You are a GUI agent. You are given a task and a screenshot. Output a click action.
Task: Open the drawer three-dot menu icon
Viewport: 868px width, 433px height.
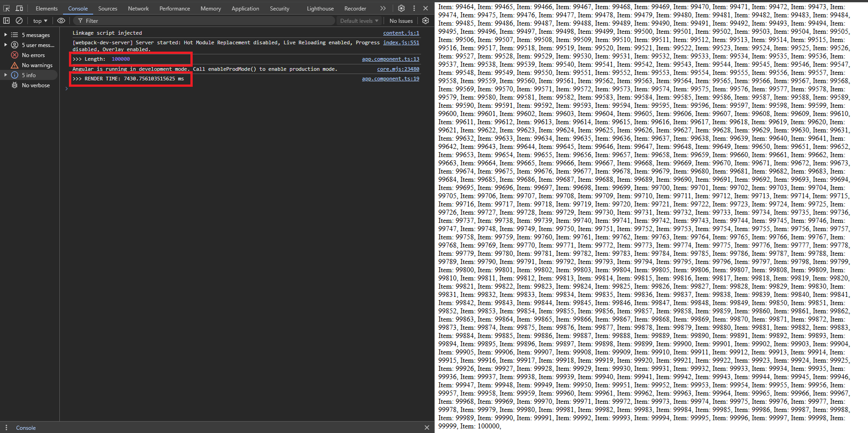tap(6, 428)
